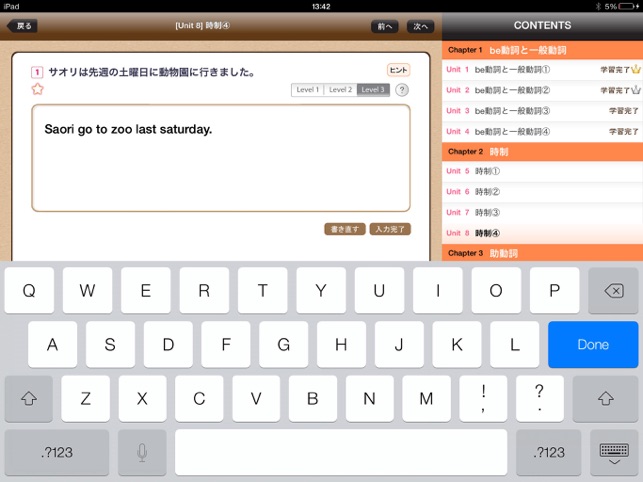Open Unit 8 時制④
This screenshot has height=482, width=643.
click(542, 233)
